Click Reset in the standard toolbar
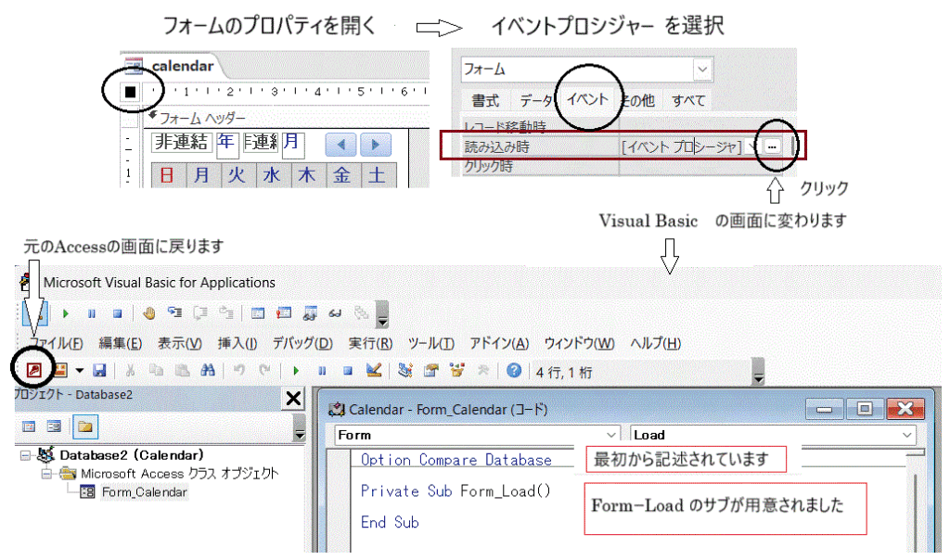 [348, 371]
